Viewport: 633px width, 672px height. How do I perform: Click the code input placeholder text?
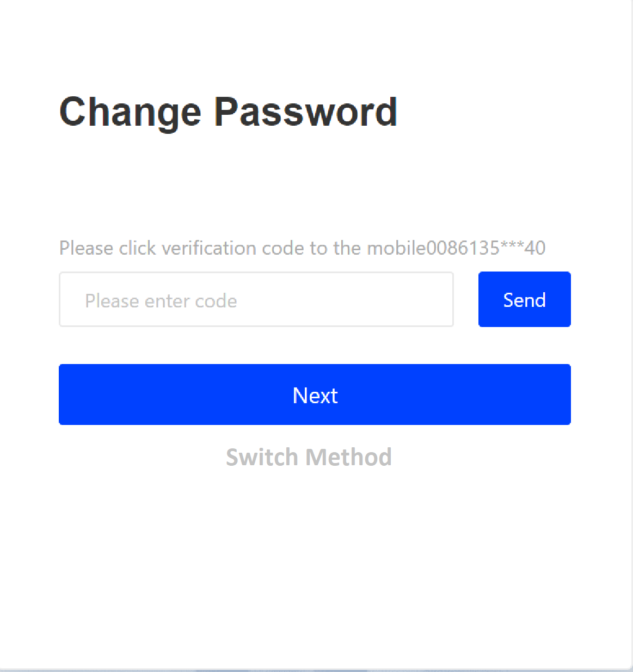(x=161, y=300)
